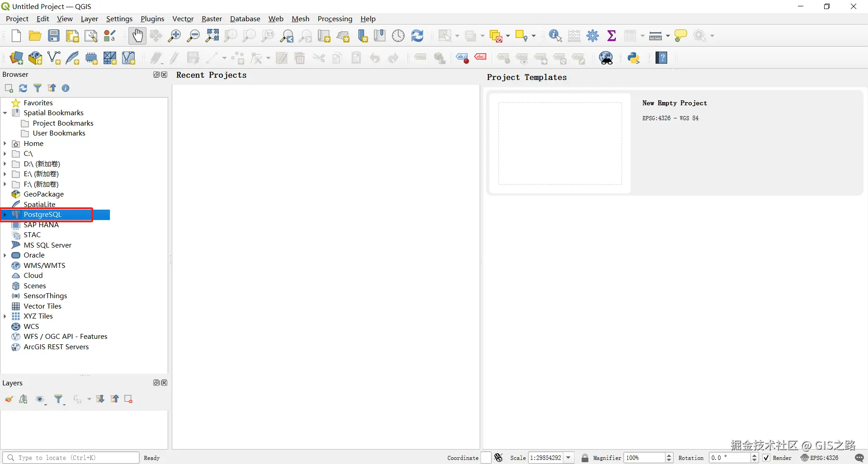The image size is (868, 464).
Task: Select the Pan Map hand tool
Action: pos(137,36)
